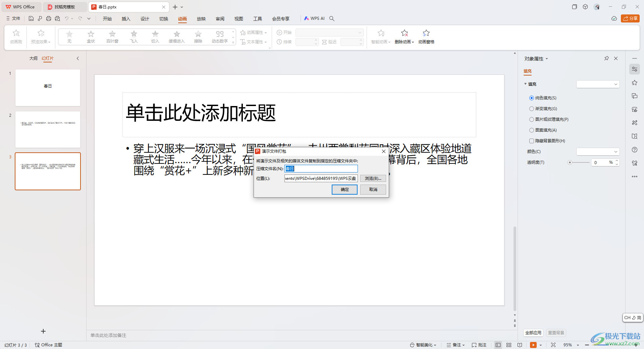Screen dimensions: 644x349
Task: Click the 确定 button in the dialog
Action: [x=344, y=190]
